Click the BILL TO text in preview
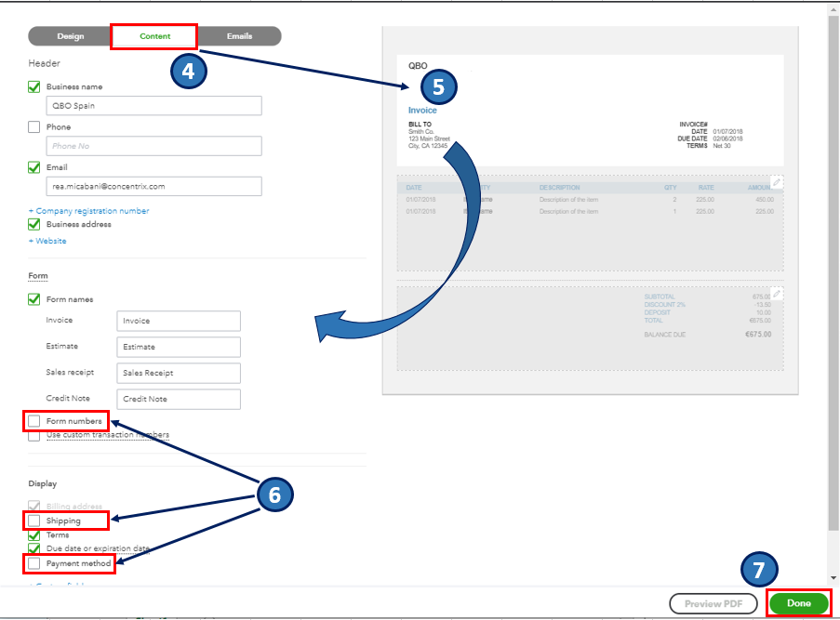840x620 pixels. 420,125
